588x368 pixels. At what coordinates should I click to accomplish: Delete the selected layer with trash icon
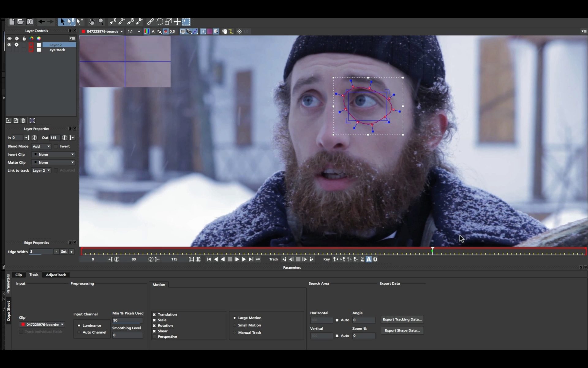tap(23, 121)
